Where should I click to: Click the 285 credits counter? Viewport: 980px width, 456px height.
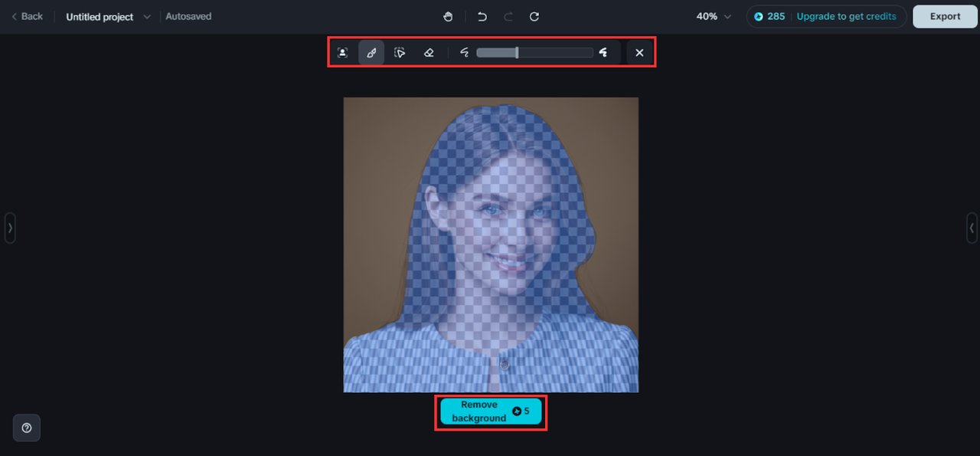coord(769,16)
